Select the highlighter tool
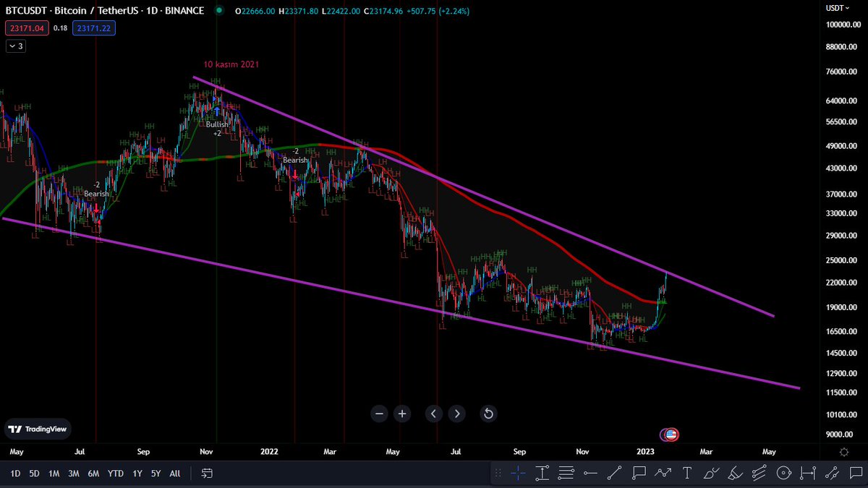 tap(735, 474)
